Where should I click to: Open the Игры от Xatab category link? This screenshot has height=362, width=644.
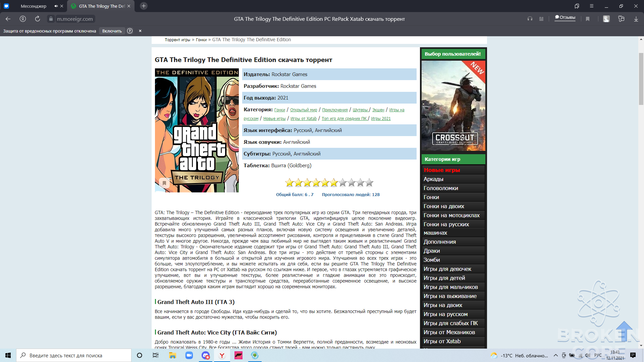click(x=304, y=119)
